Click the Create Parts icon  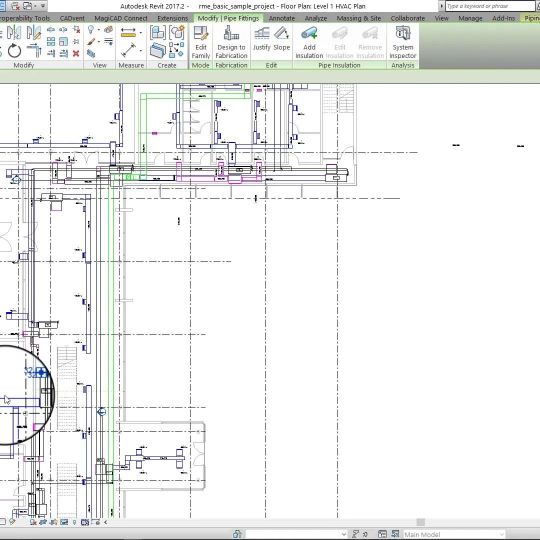[158, 51]
